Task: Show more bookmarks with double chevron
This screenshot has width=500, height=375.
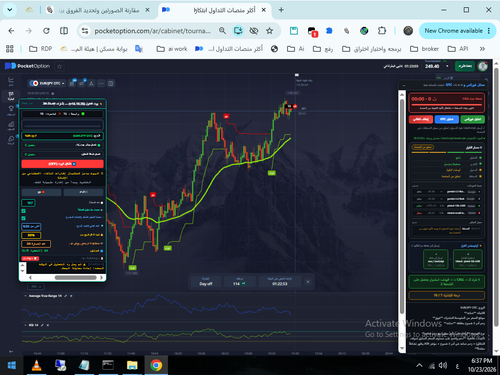Action: point(482,49)
